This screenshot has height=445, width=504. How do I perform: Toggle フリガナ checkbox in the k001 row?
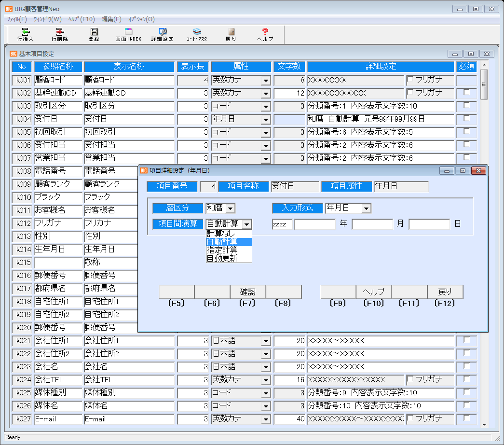tap(410, 79)
